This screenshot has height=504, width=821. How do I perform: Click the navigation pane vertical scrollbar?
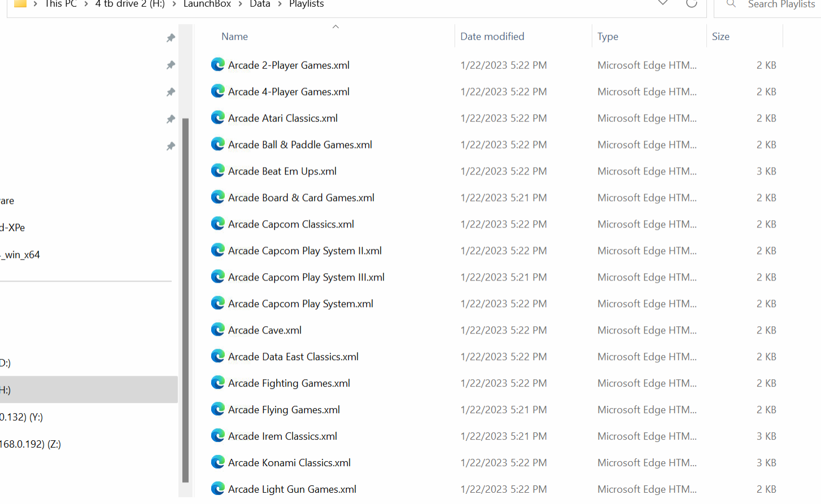(x=186, y=300)
